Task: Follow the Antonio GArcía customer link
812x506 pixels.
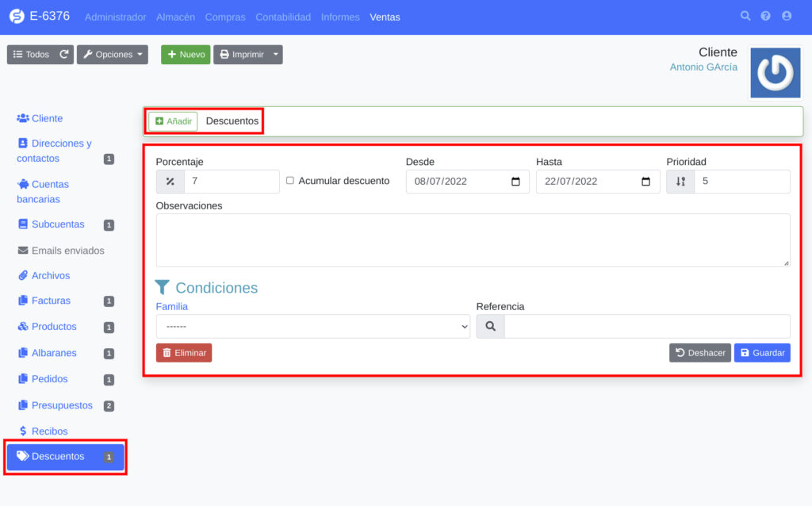Action: tap(703, 67)
